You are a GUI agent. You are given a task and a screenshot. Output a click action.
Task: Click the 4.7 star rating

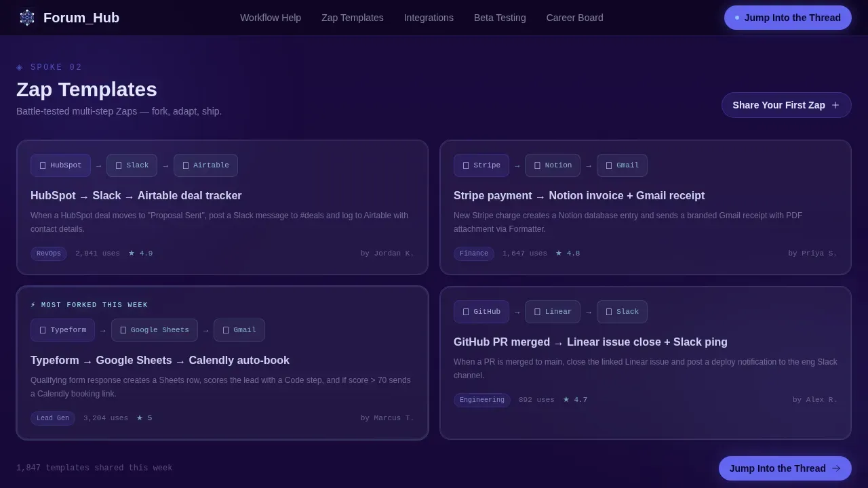(575, 400)
